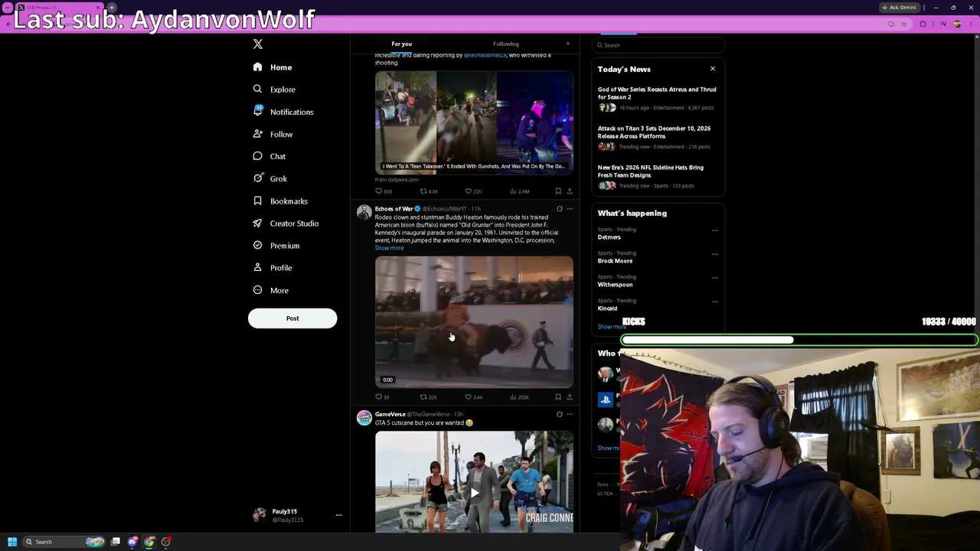Image resolution: width=980 pixels, height=551 pixels.
Task: Like the Echoes of War post
Action: click(468, 397)
